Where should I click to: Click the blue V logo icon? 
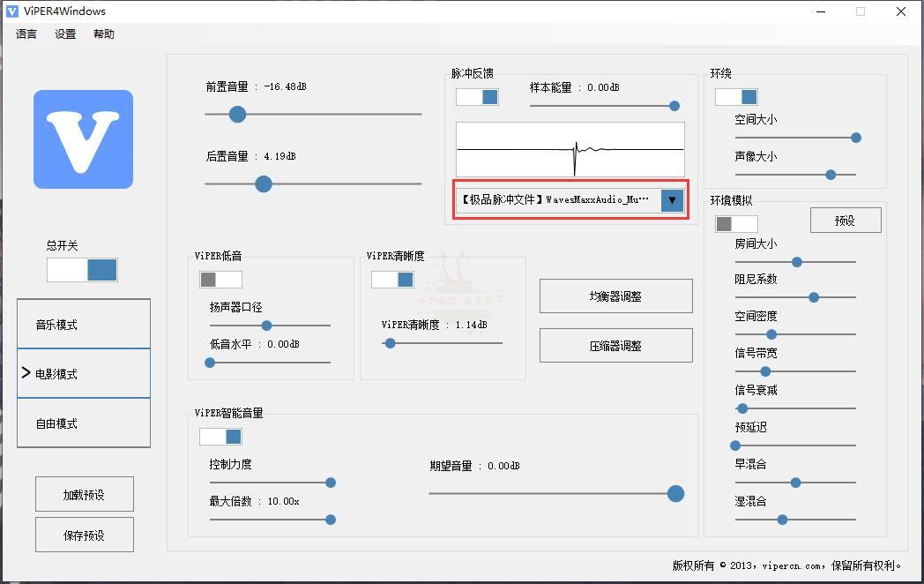click(83, 139)
